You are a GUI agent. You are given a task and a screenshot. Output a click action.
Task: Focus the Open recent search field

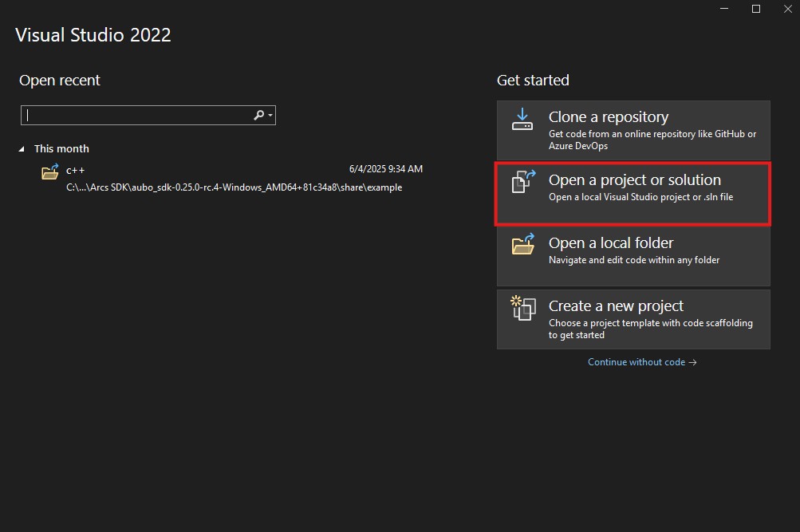tap(148, 116)
